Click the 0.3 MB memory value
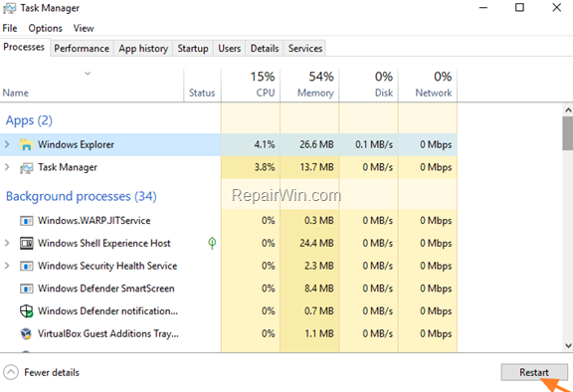Screen dimensions: 573x392 tap(319, 221)
